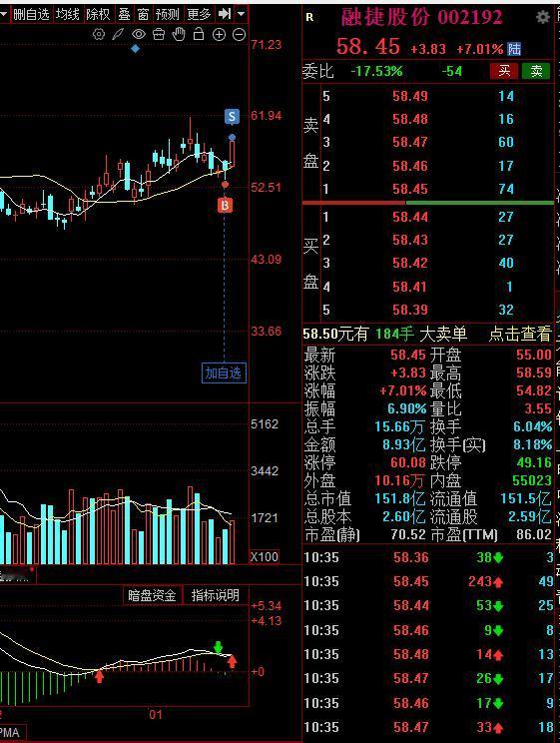Screen dimensions: 560x743
Task: Click tick trade of 243 lots
Action: point(485,581)
